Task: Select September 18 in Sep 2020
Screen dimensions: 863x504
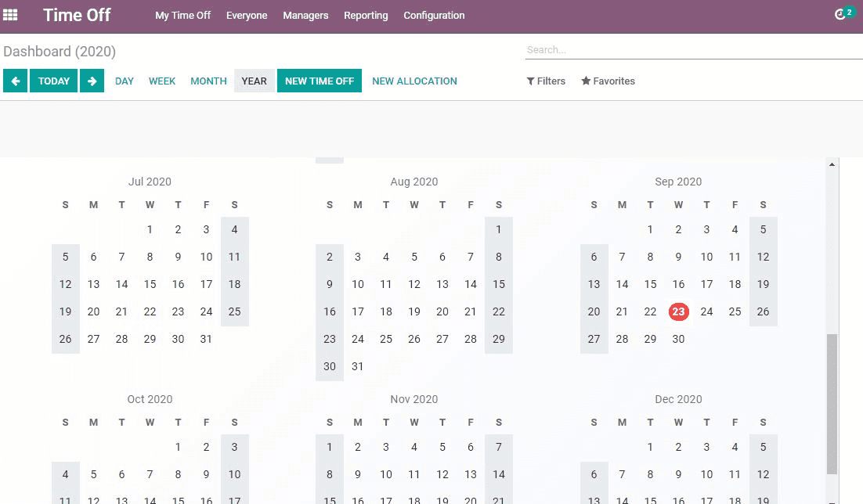Action: (735, 284)
